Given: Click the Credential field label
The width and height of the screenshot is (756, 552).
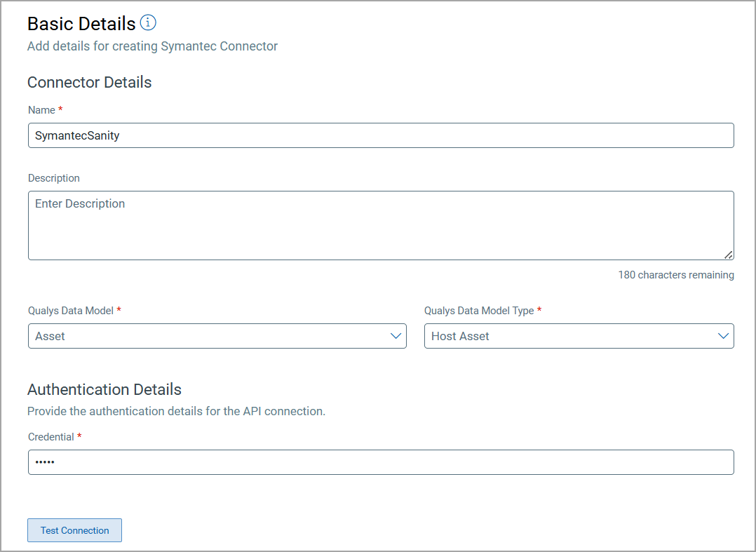Looking at the screenshot, I should (x=51, y=437).
